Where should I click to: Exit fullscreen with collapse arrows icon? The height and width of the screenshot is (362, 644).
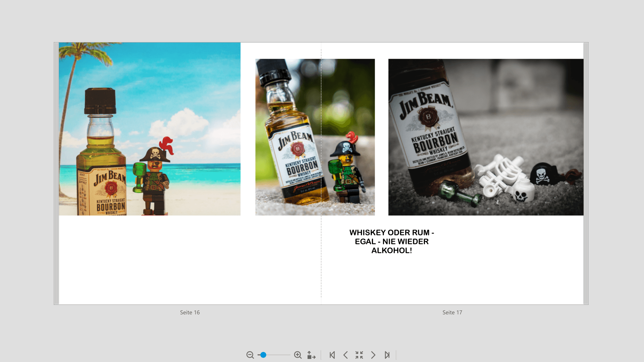click(x=359, y=355)
